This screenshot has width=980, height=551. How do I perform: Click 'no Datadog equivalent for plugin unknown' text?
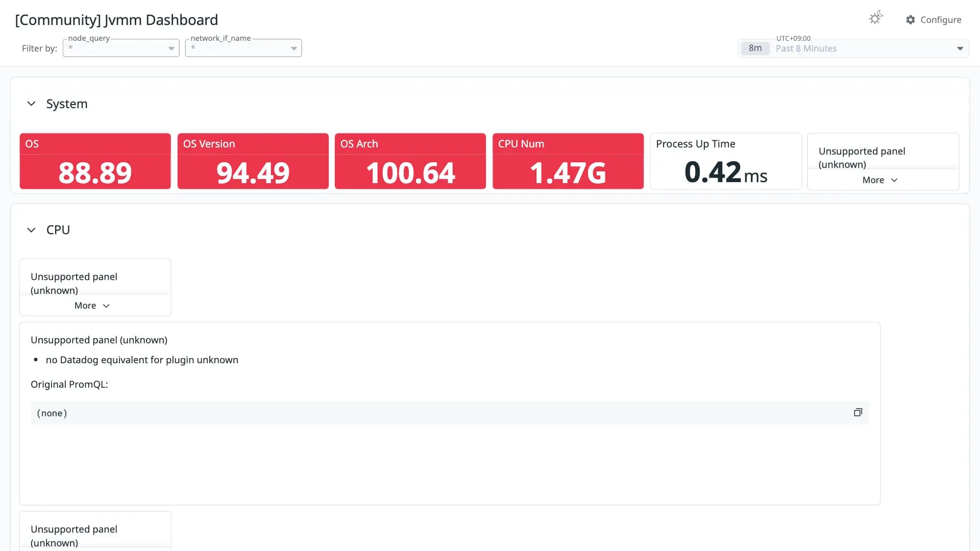tap(142, 360)
